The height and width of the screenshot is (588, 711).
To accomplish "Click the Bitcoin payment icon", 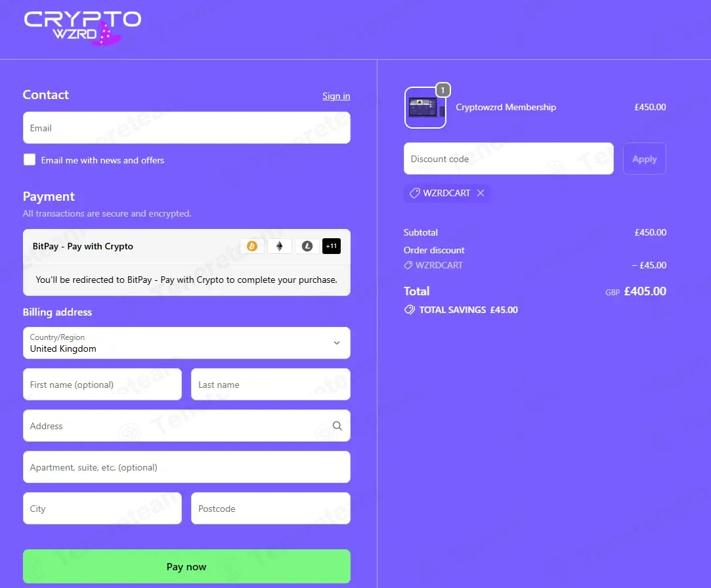I will pos(252,246).
